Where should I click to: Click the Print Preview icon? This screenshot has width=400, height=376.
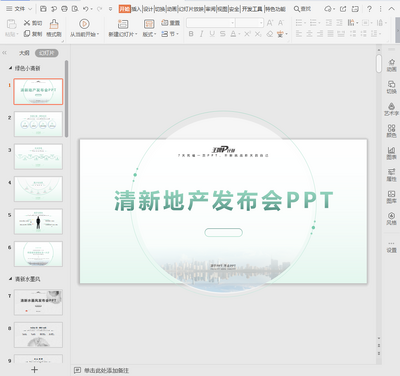[x=75, y=9]
